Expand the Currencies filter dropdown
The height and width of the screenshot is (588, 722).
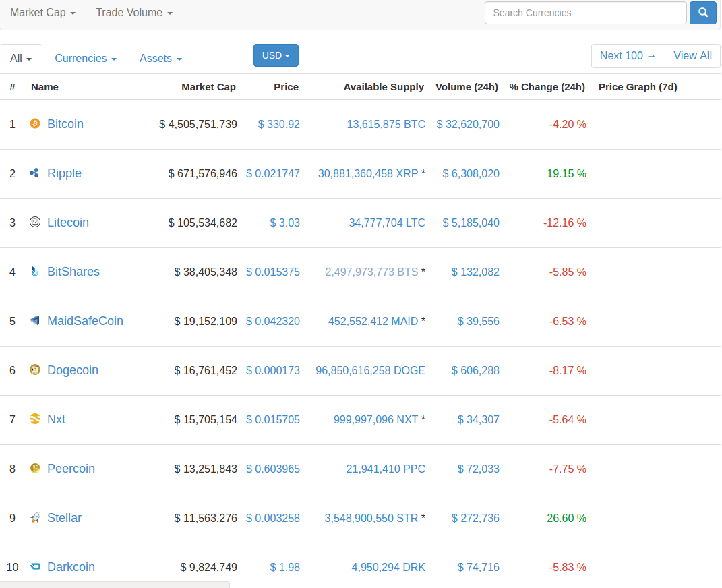86,59
